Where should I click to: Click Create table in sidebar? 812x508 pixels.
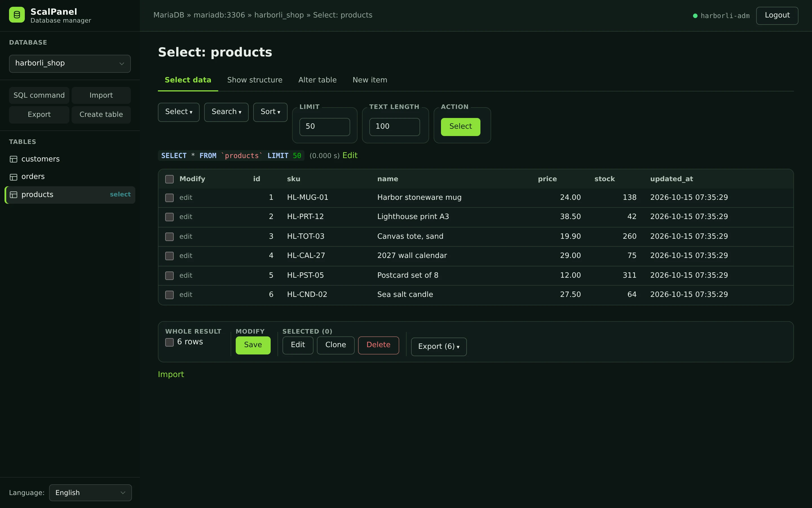[x=101, y=115]
